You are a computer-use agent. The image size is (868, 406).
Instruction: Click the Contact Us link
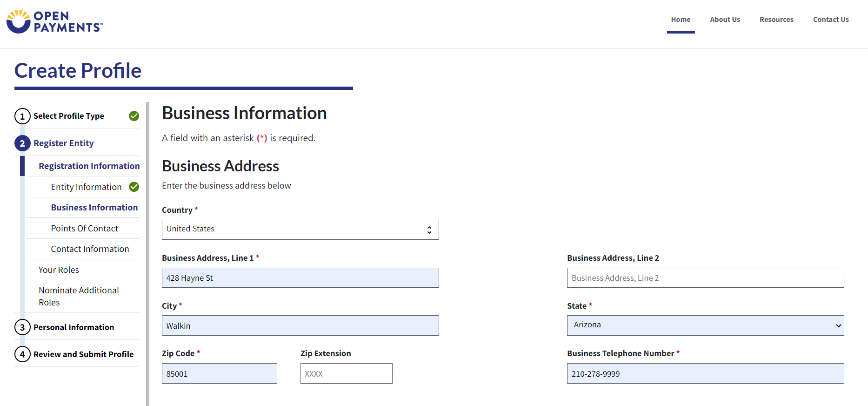(831, 20)
